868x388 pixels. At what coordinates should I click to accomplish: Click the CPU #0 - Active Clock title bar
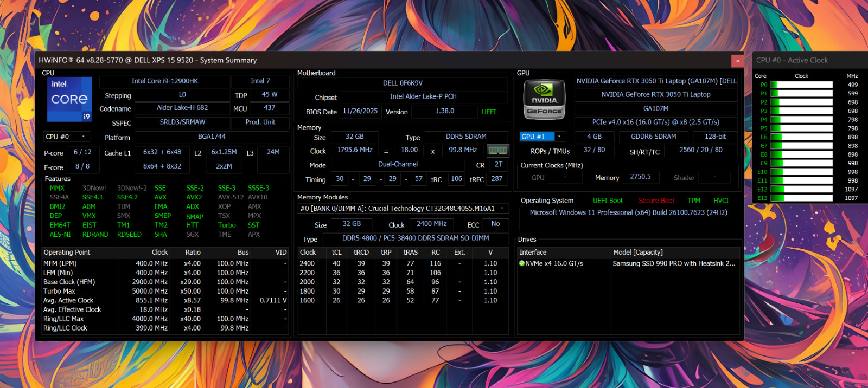pyautogui.click(x=809, y=60)
